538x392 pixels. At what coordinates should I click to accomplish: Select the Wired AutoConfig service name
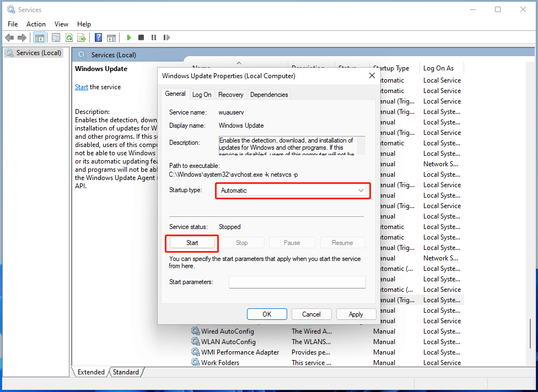click(228, 331)
